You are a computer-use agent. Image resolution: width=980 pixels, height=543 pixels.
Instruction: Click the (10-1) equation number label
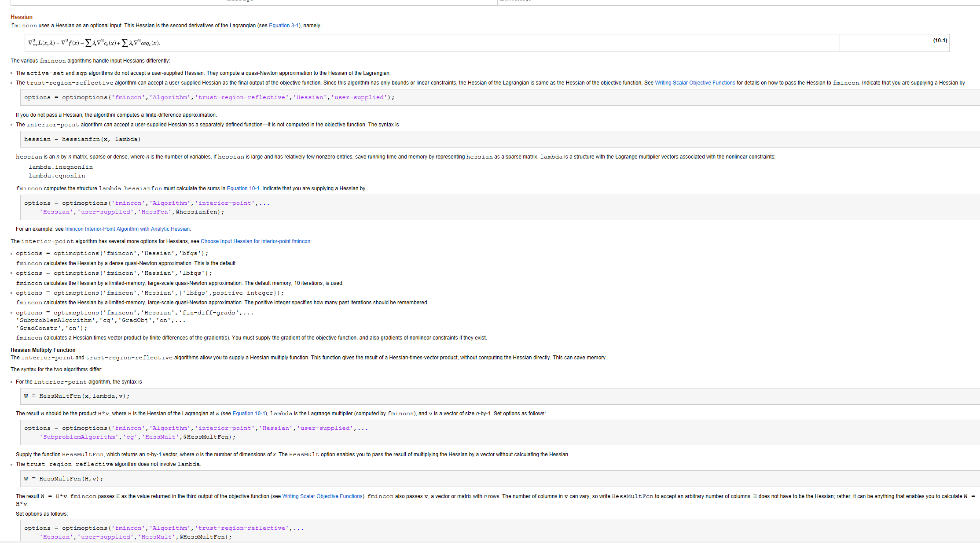click(940, 41)
